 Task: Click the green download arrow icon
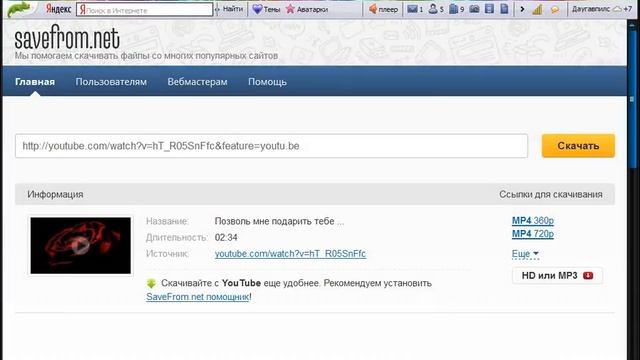click(x=151, y=283)
